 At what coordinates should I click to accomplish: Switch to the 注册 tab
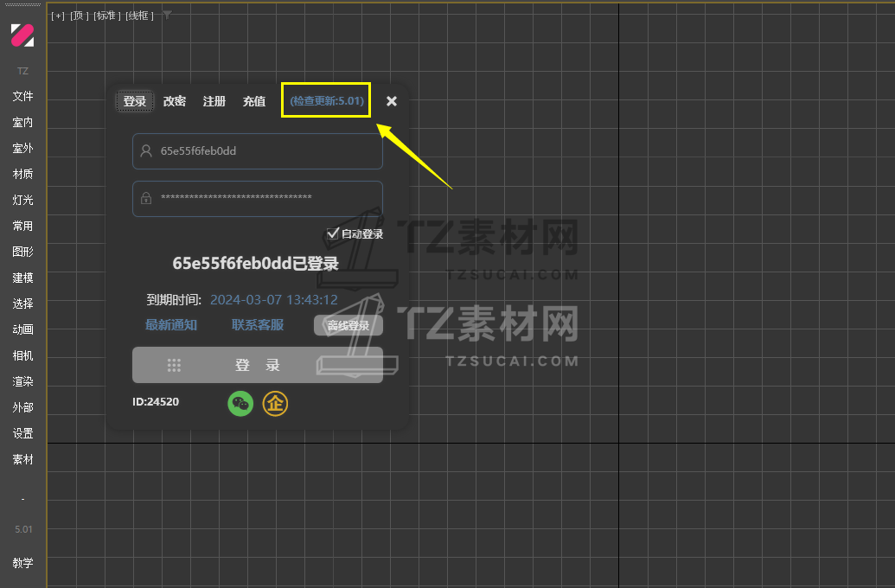pos(214,101)
